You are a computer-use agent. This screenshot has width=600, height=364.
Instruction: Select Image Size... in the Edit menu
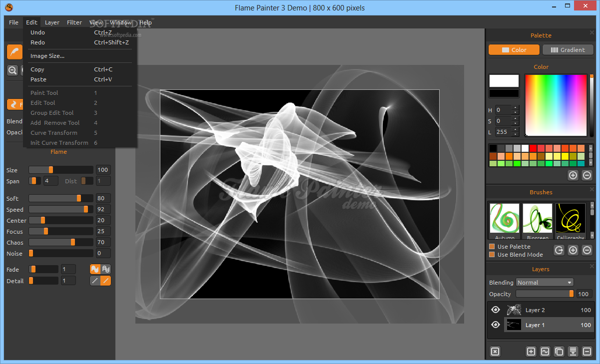tap(80, 56)
